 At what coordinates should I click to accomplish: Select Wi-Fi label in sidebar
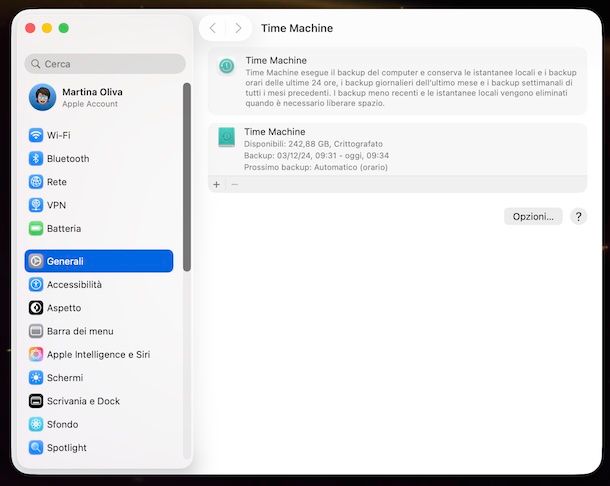click(x=59, y=135)
